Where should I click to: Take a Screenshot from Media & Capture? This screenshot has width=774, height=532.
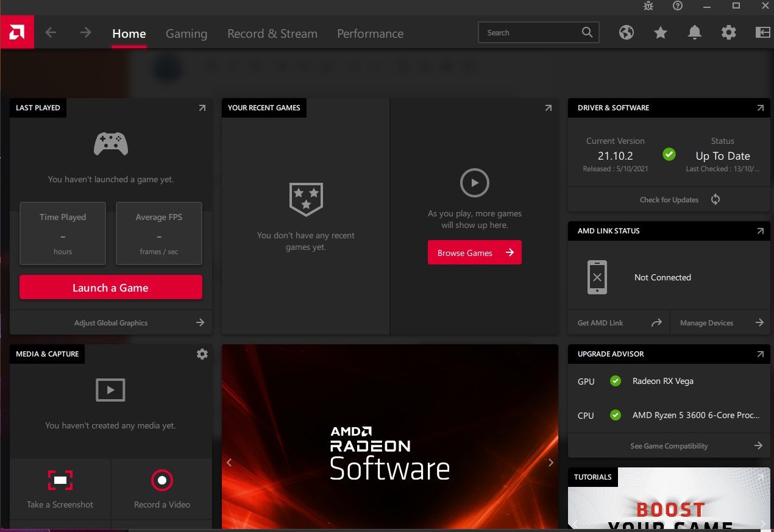(x=60, y=489)
